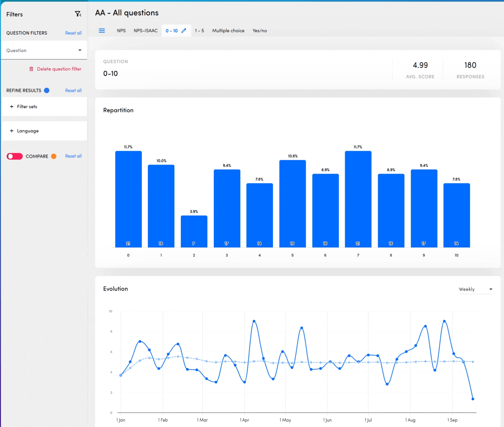
Task: Click the orange dot beside Compare
Action: pyautogui.click(x=54, y=156)
